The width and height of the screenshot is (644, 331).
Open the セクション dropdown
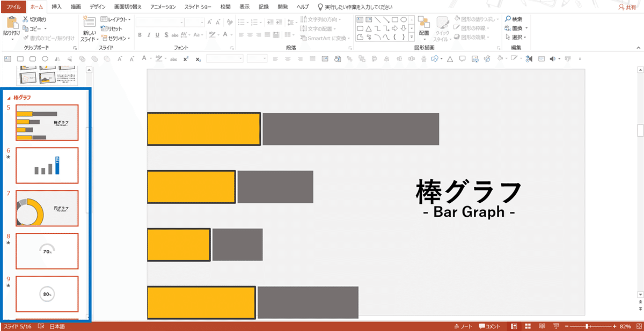(x=115, y=38)
